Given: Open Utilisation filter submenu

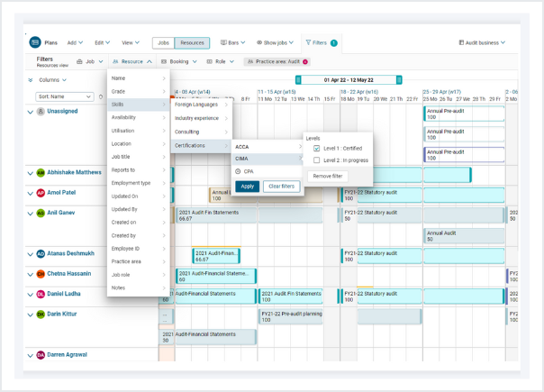Looking at the screenshot, I should tap(139, 131).
